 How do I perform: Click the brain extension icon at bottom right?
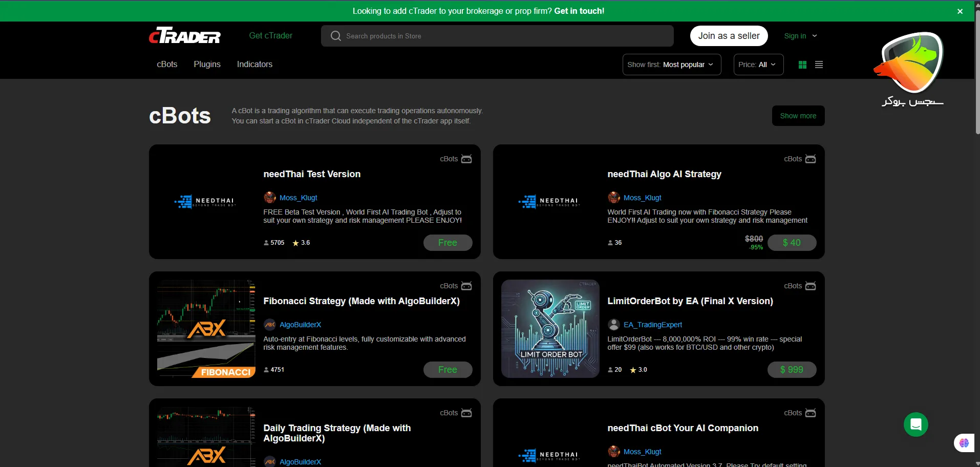click(x=964, y=443)
